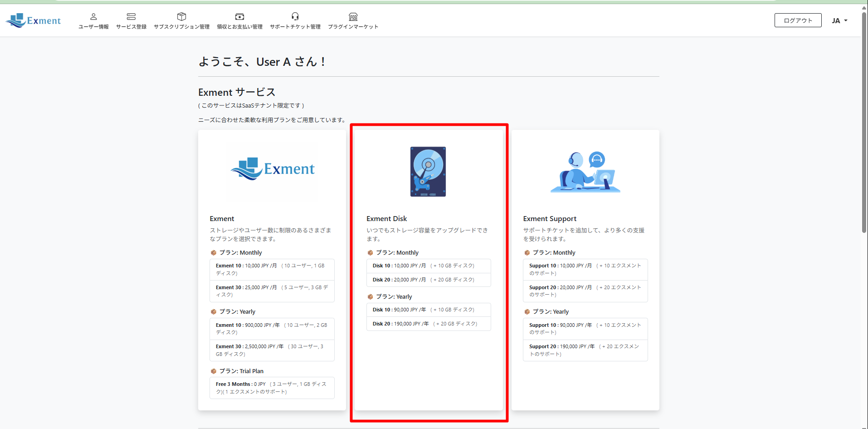Click the Exment Support illustration
The height and width of the screenshot is (429, 868).
[x=585, y=172]
